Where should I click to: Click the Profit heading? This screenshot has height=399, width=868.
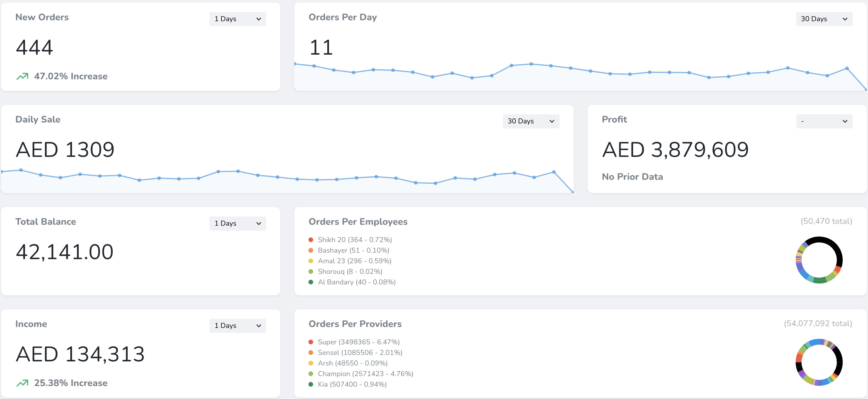[614, 120]
